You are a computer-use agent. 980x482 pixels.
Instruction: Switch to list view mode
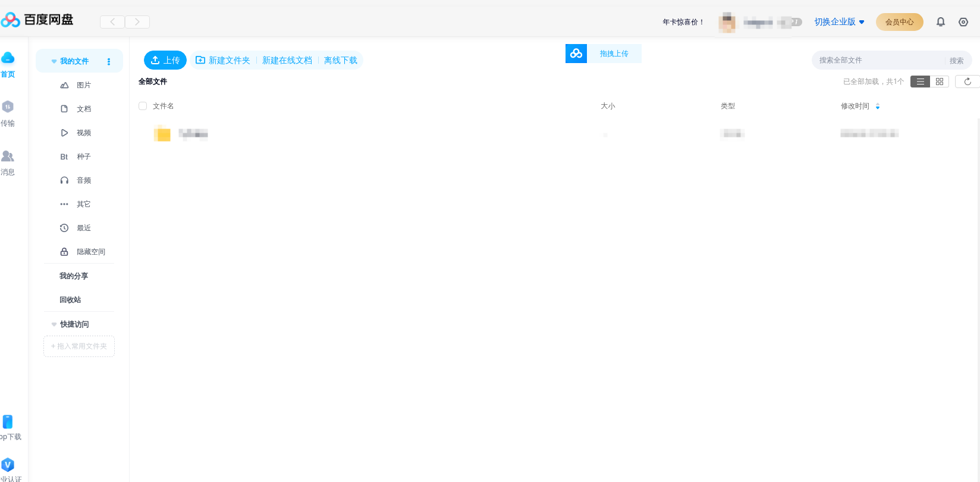click(x=920, y=82)
